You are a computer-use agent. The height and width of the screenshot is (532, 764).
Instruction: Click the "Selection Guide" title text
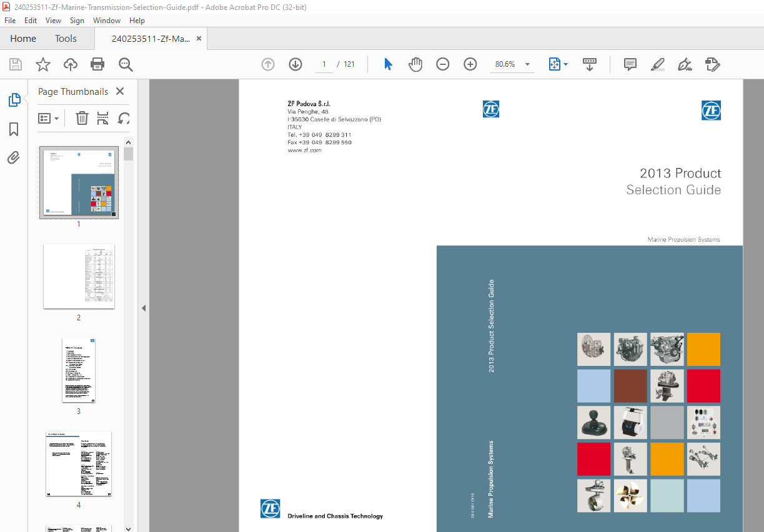673,190
